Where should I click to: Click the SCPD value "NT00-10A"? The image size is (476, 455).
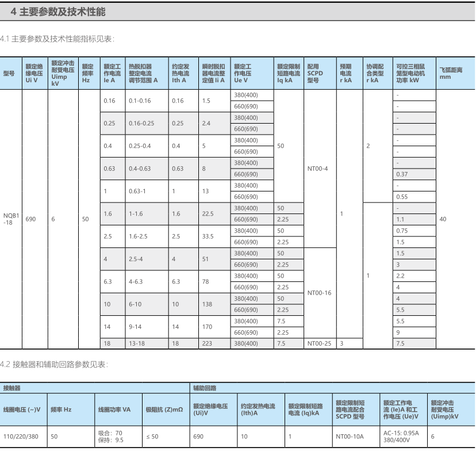(x=350, y=437)
